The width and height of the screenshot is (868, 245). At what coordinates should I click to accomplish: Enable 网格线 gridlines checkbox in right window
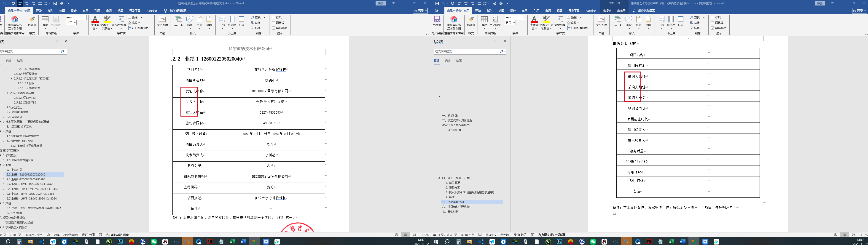coord(713,23)
